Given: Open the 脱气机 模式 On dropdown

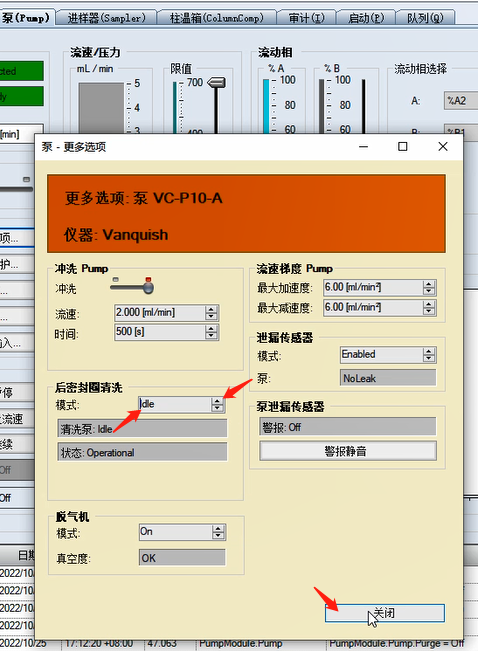Looking at the screenshot, I should tap(176, 532).
